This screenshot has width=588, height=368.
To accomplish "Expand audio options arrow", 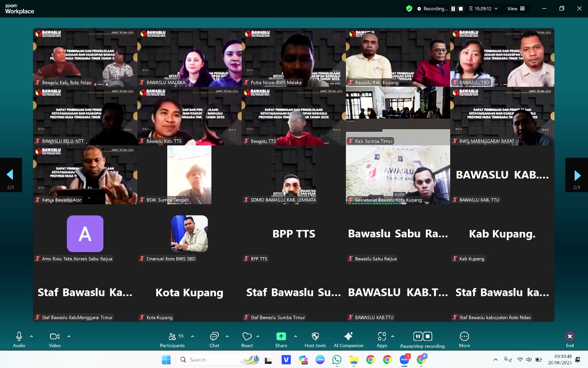I will click(x=31, y=336).
